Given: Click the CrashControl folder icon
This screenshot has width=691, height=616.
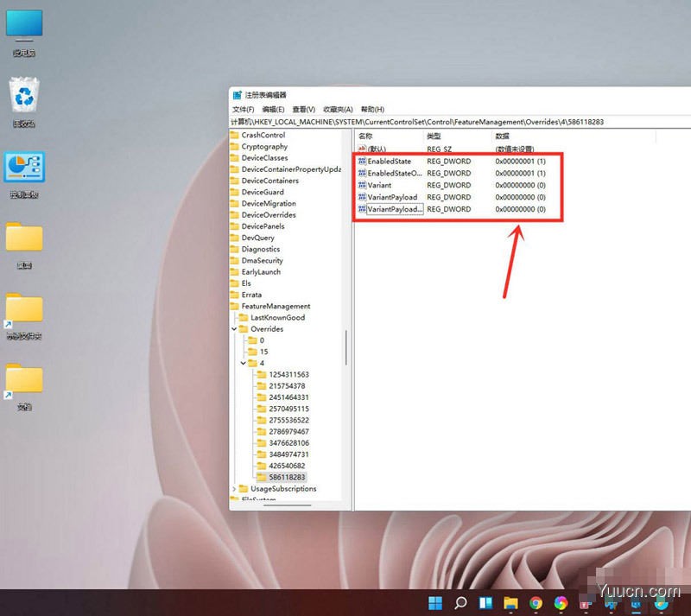Looking at the screenshot, I should (234, 135).
